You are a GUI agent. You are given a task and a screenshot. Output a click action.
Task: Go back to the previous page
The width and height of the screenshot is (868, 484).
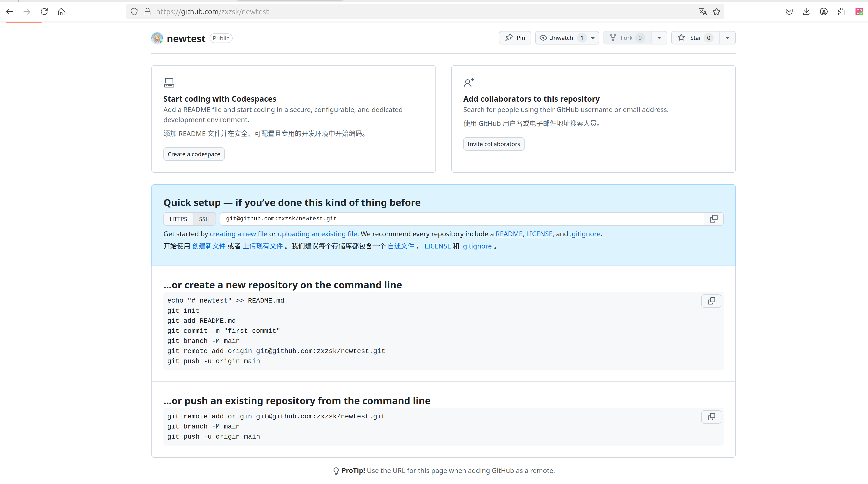click(x=10, y=12)
